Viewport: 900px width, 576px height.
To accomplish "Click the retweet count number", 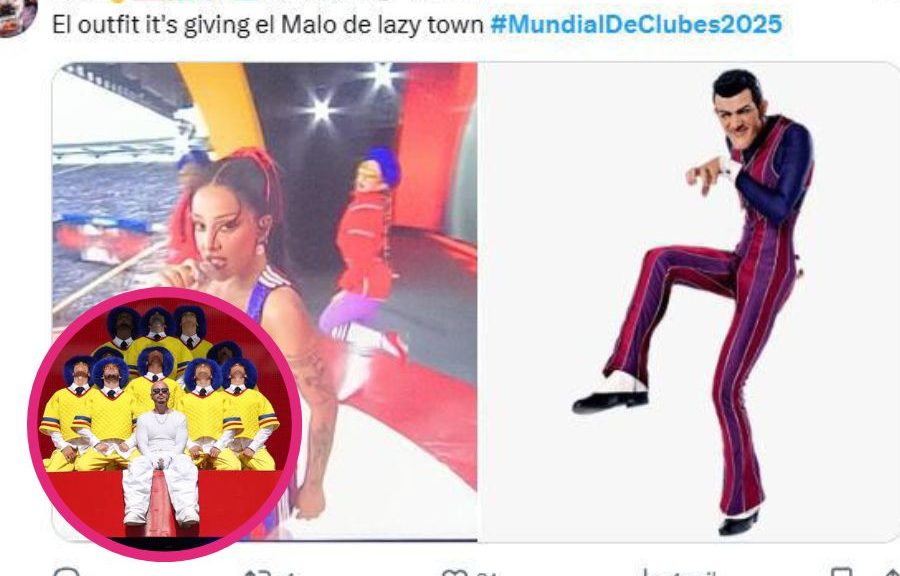I will [290, 573].
